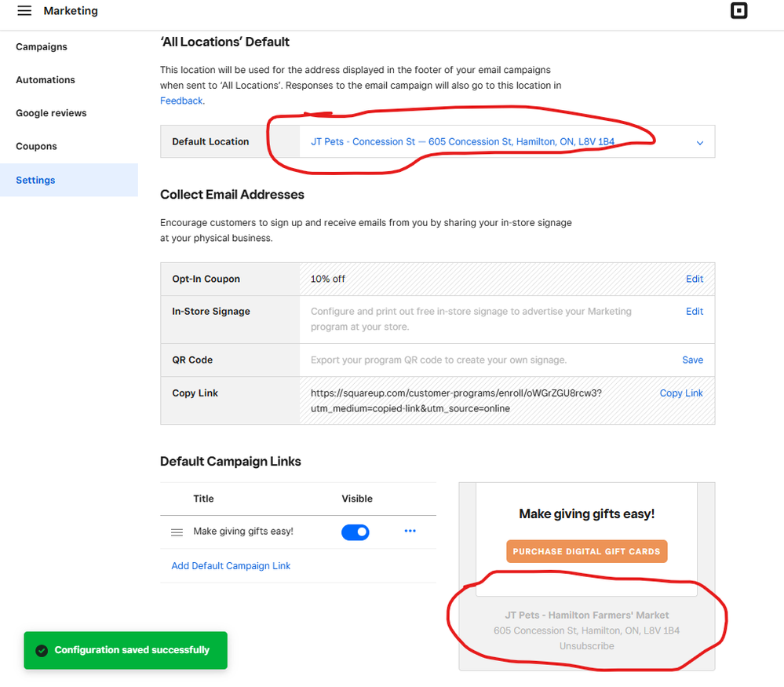This screenshot has width=784, height=687.
Task: Click Copy Link for the enrollment URL
Action: [681, 393]
